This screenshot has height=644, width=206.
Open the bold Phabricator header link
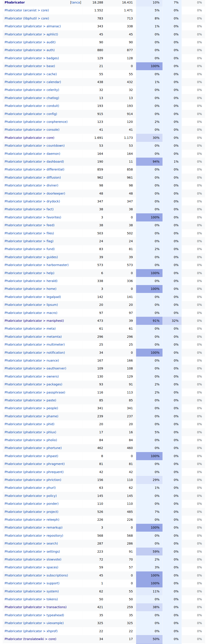14,2
